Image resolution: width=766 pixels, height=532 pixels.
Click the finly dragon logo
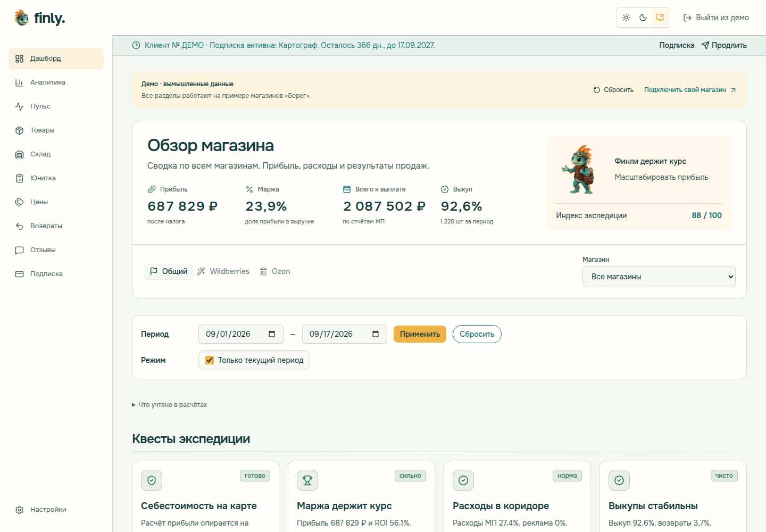click(21, 18)
